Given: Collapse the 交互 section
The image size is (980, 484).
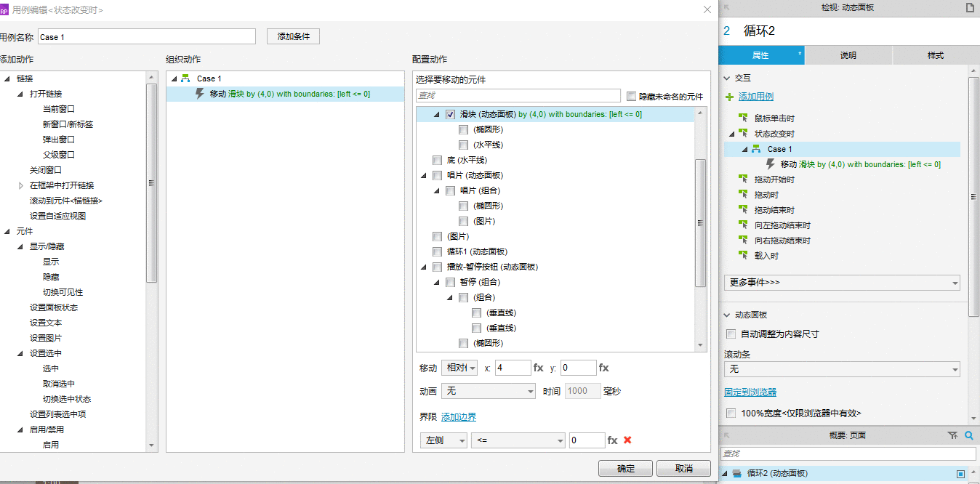Looking at the screenshot, I should coord(727,78).
